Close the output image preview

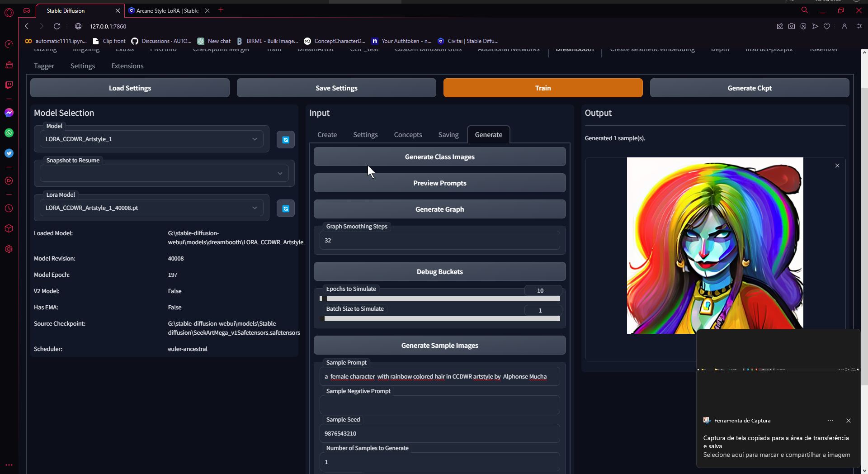click(x=837, y=166)
